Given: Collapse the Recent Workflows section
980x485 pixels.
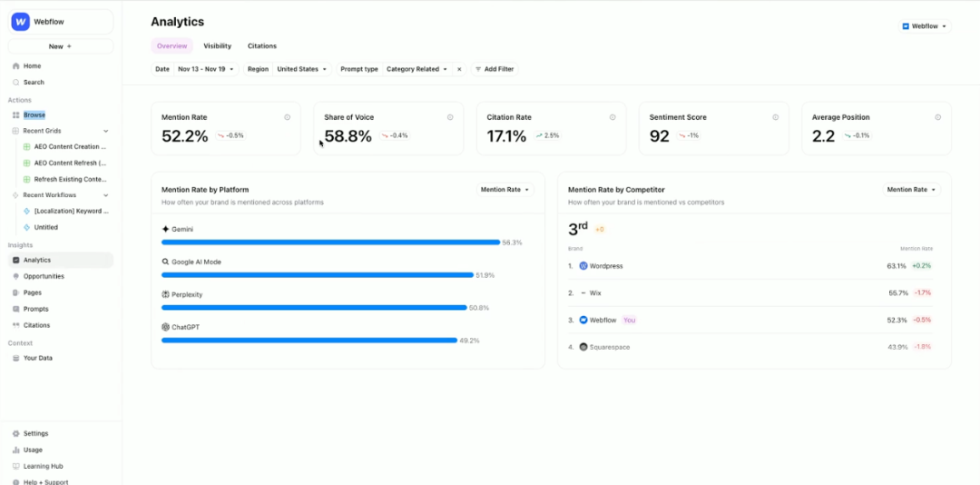Looking at the screenshot, I should point(105,195).
